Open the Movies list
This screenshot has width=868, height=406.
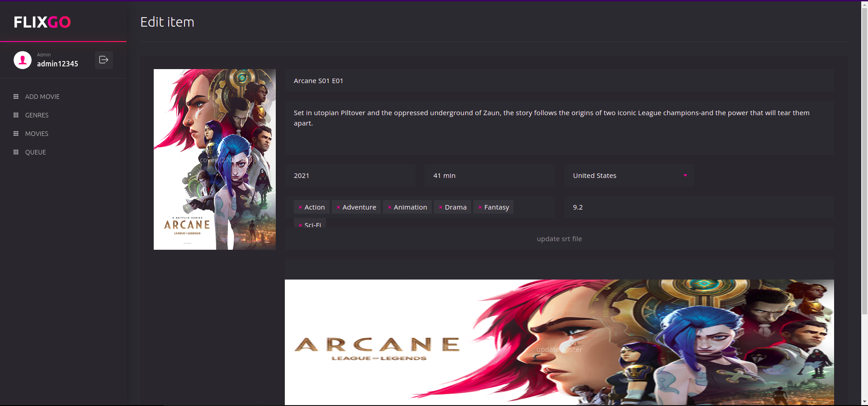(37, 134)
